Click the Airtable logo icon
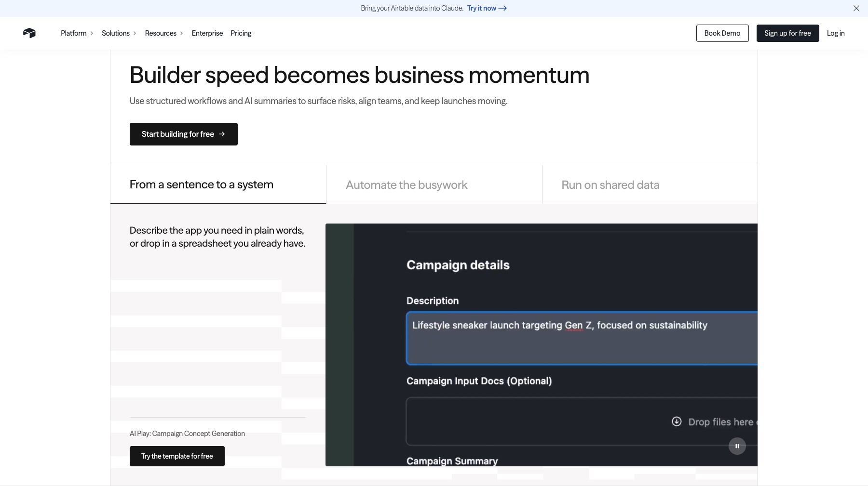The width and height of the screenshot is (868, 488). 29,33
